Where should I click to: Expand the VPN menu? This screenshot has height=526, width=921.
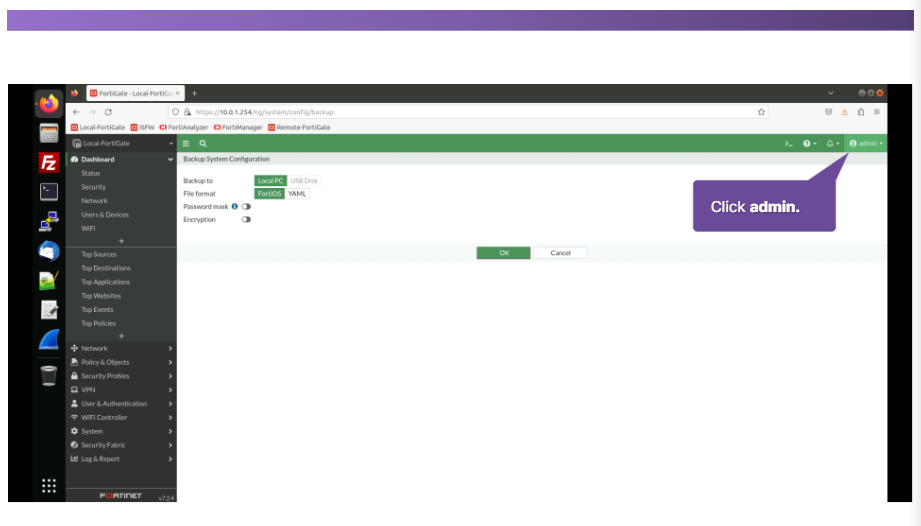[x=122, y=390]
